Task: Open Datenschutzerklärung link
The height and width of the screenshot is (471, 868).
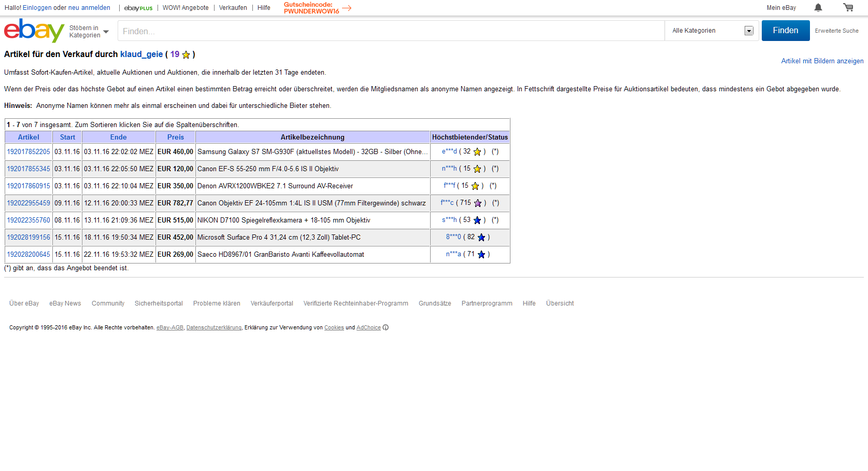Action: pyautogui.click(x=214, y=328)
